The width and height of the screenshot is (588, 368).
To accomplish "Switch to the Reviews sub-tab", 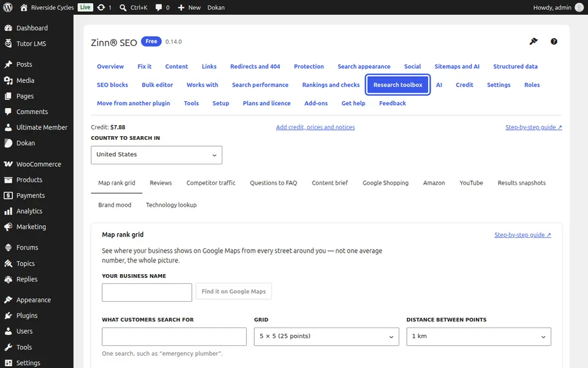I will (160, 183).
